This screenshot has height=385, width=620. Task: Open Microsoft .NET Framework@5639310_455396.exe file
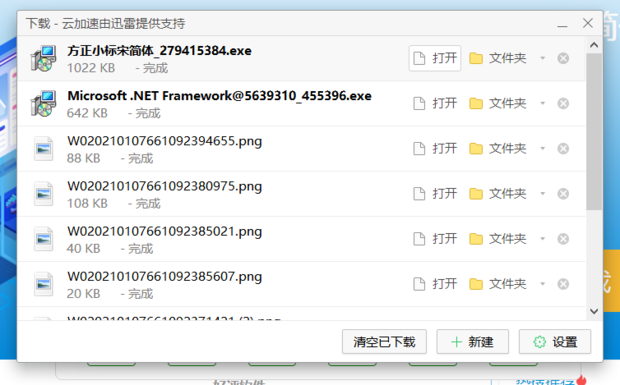(x=435, y=103)
